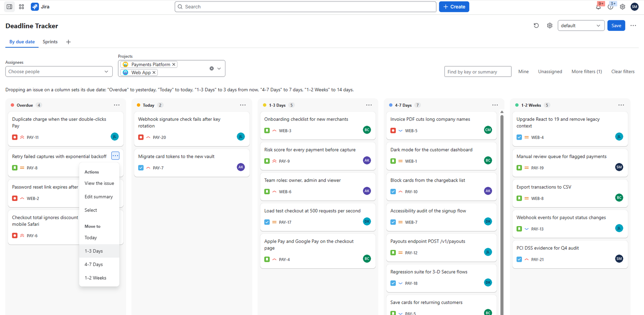Select the By due date tab

click(22, 42)
